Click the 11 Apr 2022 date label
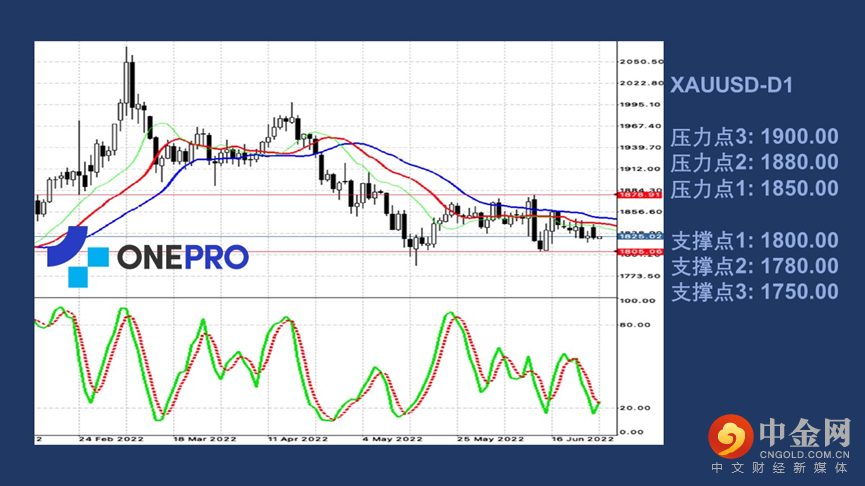 click(x=298, y=438)
